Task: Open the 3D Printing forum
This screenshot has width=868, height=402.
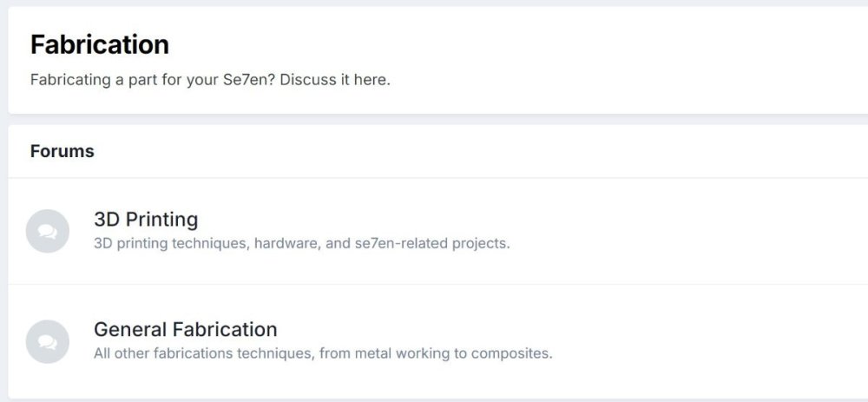Action: [146, 220]
